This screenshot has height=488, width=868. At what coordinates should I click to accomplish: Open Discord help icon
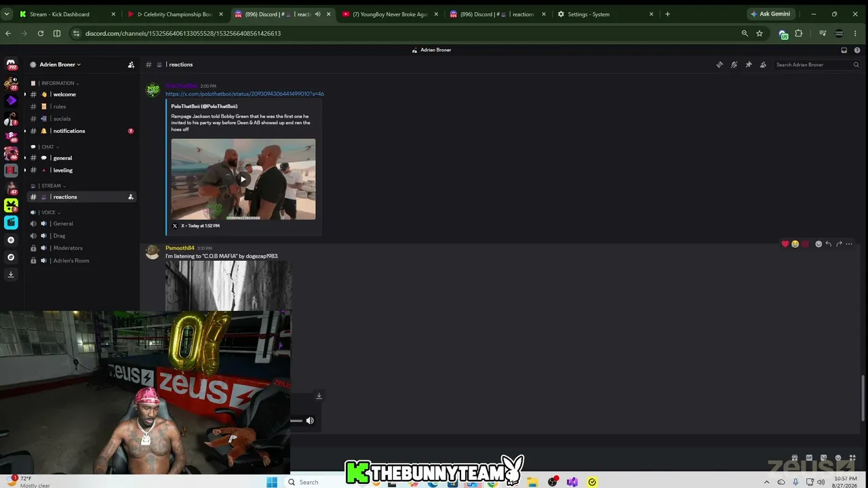pos(857,50)
